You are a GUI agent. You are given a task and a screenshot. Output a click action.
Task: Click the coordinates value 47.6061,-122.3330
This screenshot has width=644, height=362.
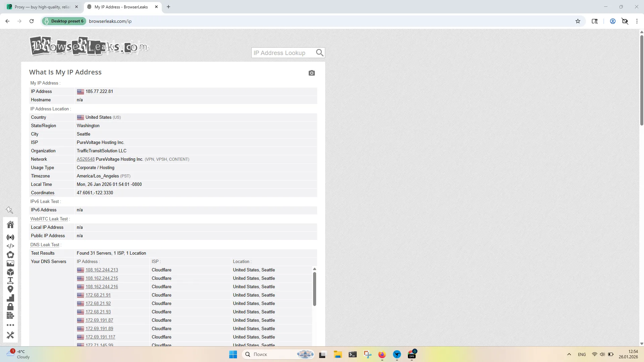point(95,193)
